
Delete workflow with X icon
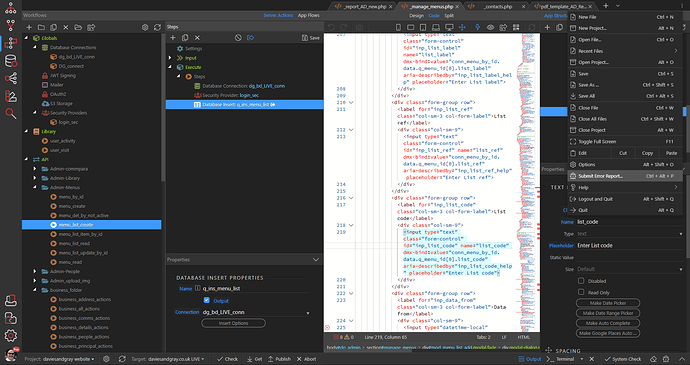[x=66, y=27]
